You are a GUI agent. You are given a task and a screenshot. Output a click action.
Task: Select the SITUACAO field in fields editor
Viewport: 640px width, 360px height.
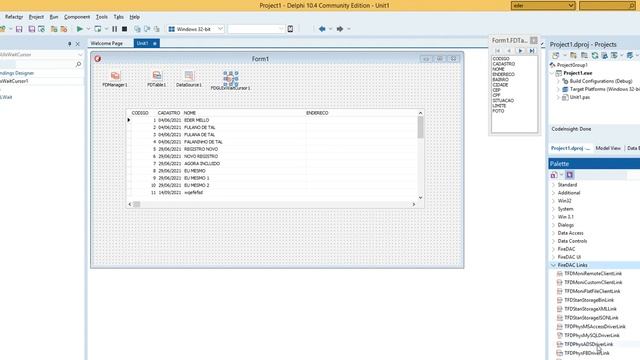click(x=503, y=100)
